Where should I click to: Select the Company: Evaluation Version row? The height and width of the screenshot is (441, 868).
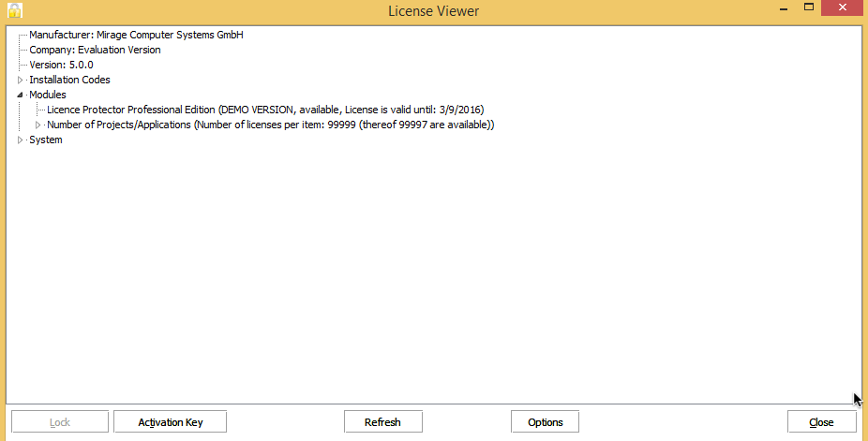click(95, 50)
